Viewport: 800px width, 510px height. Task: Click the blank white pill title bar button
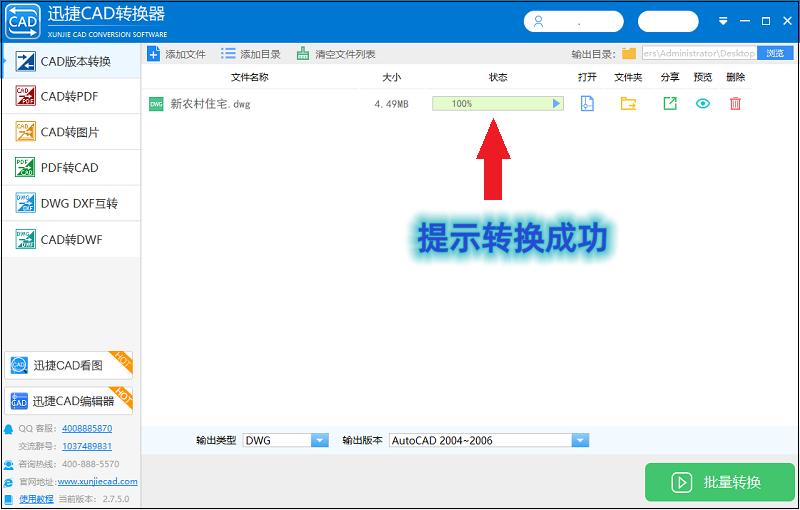668,22
